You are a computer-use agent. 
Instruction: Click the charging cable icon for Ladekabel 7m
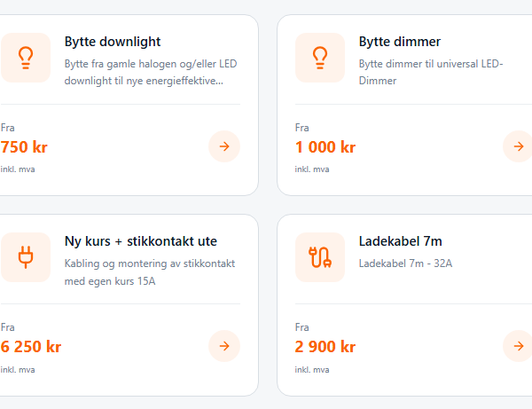pyautogui.click(x=320, y=257)
